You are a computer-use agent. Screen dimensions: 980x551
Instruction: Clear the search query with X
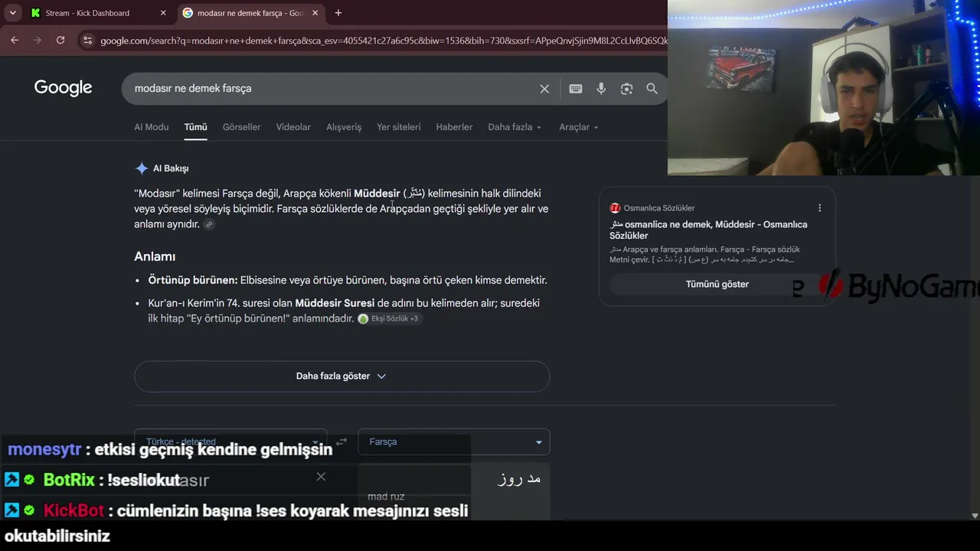coord(544,89)
